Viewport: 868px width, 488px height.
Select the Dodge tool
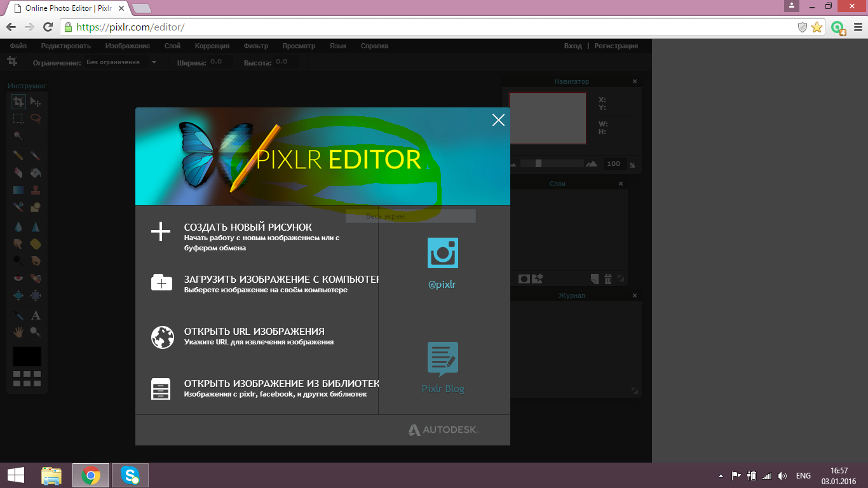[x=18, y=261]
